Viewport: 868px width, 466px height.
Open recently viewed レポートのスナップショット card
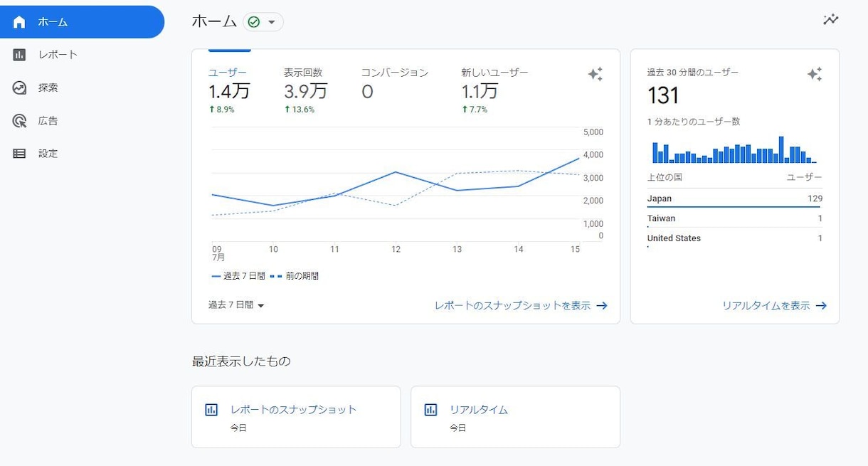(296, 417)
